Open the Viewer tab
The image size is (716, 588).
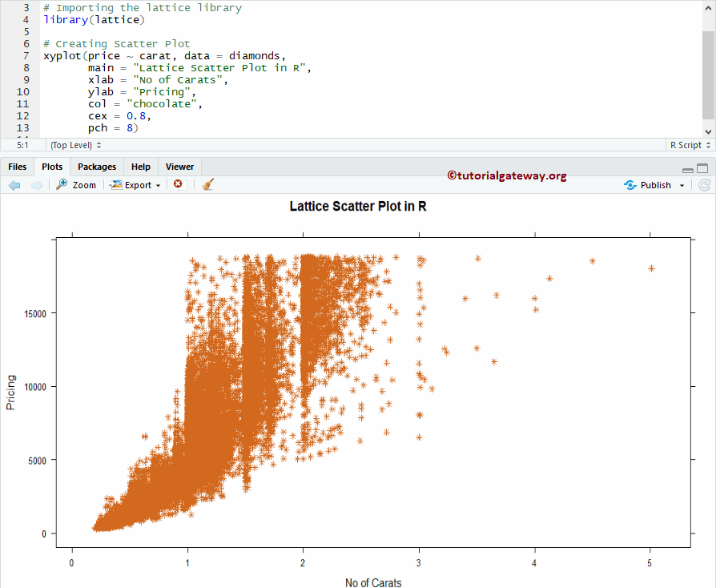179,167
